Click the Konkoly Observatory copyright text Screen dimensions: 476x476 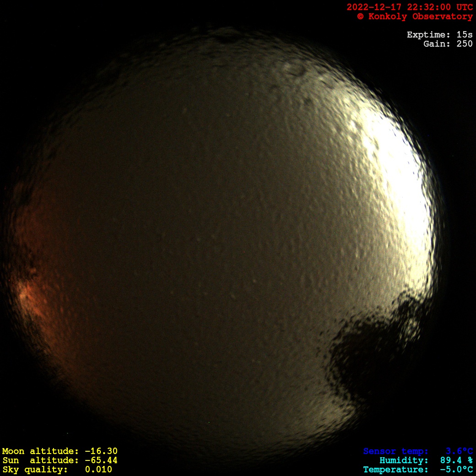point(415,16)
